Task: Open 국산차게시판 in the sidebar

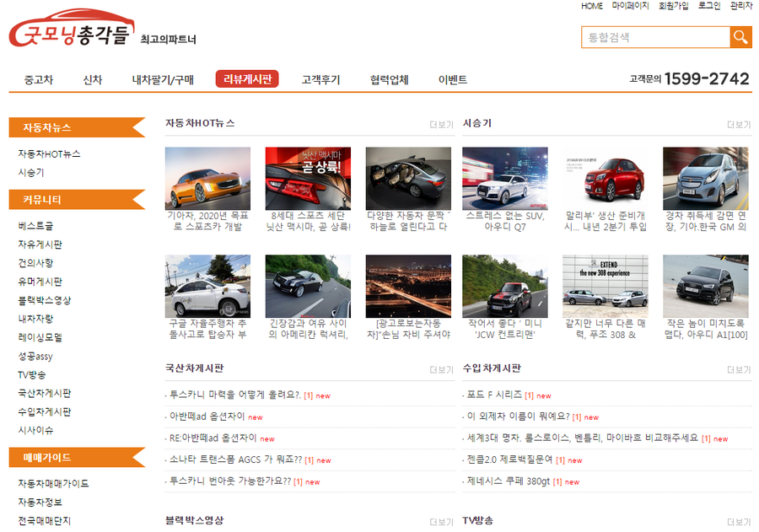Action: pyautogui.click(x=45, y=393)
